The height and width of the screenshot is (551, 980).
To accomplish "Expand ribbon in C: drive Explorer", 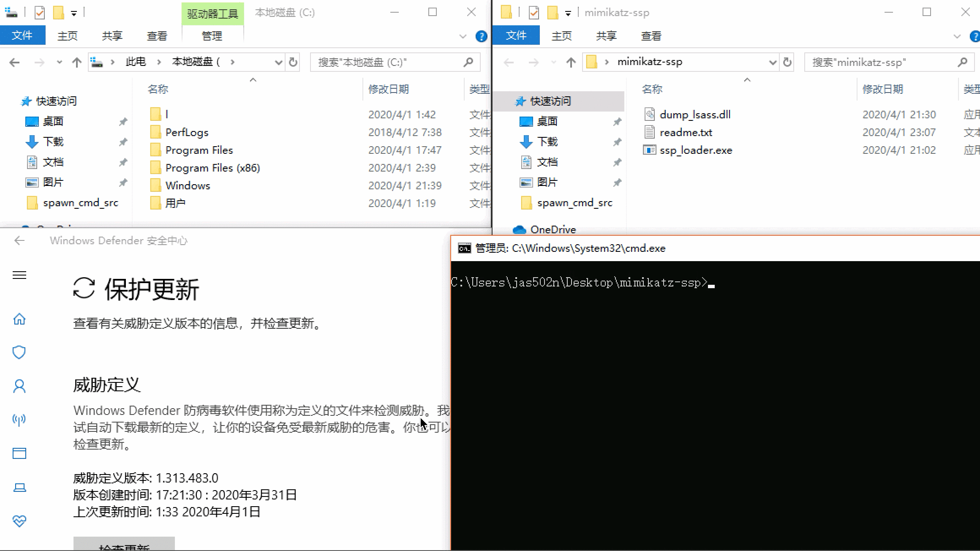I will (463, 36).
